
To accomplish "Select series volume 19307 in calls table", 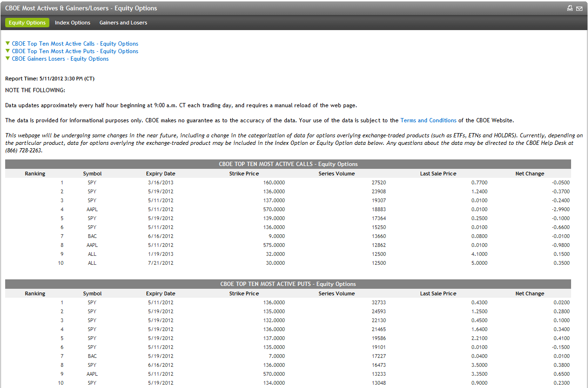I will (378, 200).
